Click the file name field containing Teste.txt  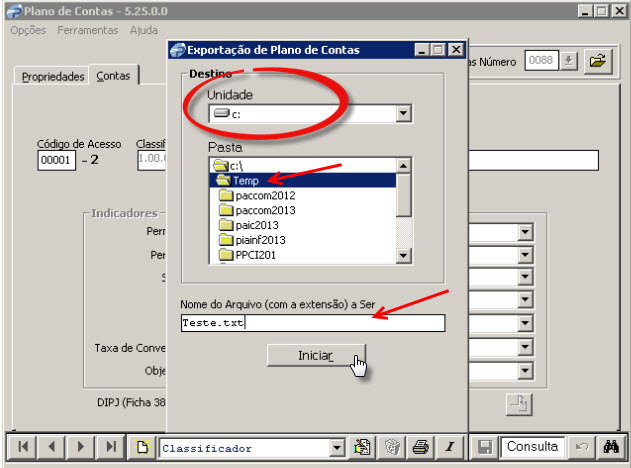pyautogui.click(x=313, y=323)
